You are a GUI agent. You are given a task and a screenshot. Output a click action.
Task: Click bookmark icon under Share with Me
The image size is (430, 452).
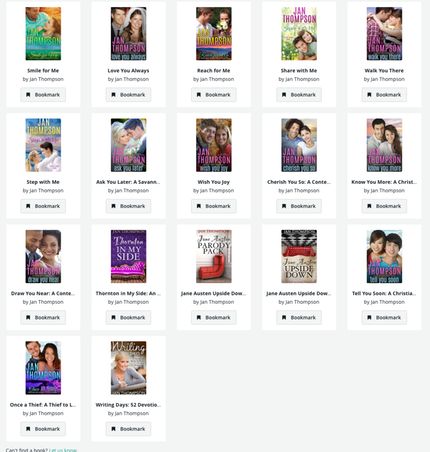click(284, 95)
